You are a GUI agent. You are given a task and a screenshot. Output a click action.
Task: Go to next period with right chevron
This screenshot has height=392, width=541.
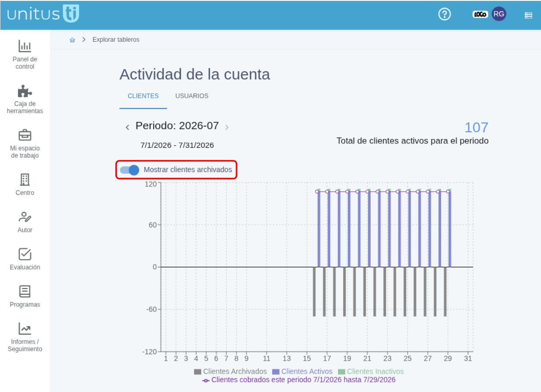(227, 127)
